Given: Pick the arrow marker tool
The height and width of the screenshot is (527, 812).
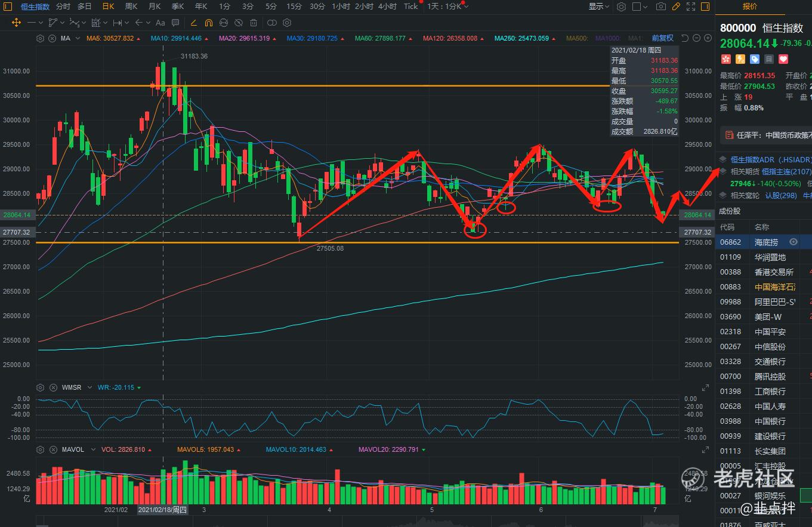Looking at the screenshot, I should pos(138,23).
